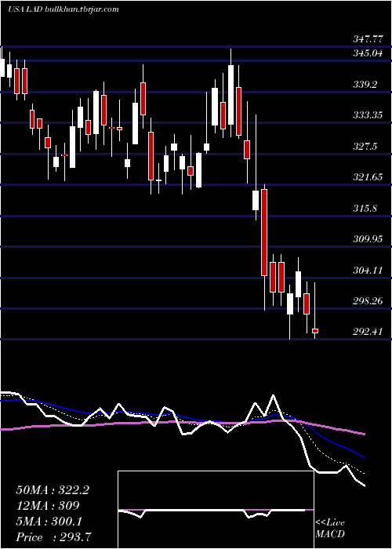Click the 333.35 price axis label
This screenshot has height=549, width=392.
click(368, 115)
